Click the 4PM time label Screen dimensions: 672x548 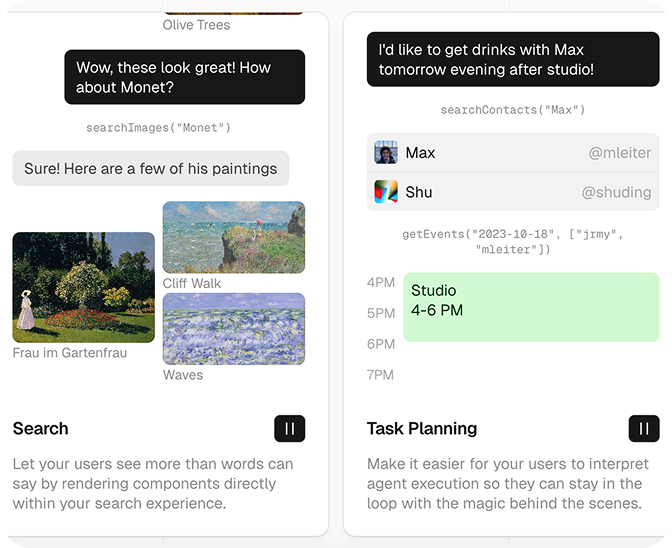point(381,282)
